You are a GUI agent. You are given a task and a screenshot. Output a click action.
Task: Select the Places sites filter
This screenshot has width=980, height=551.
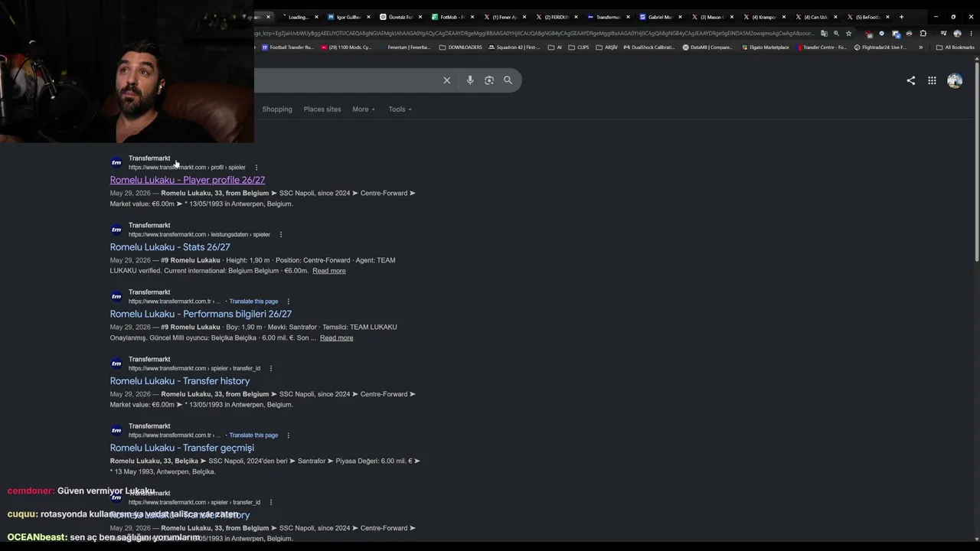pyautogui.click(x=322, y=109)
